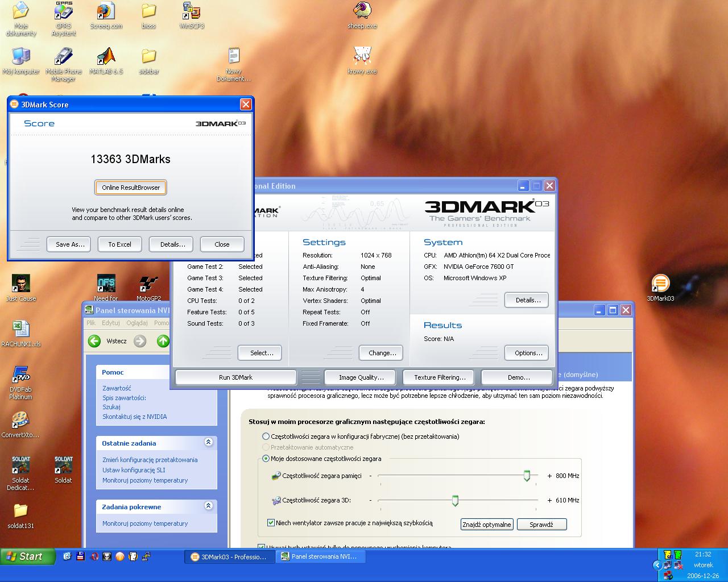The width and height of the screenshot is (728, 582).
Task: Open system Details in 3DMark03
Action: tap(527, 300)
